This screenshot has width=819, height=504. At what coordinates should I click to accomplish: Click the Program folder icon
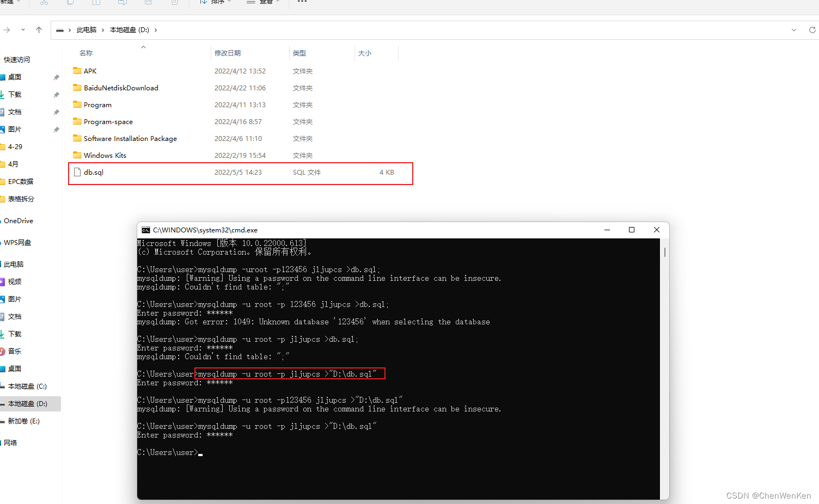[77, 105]
